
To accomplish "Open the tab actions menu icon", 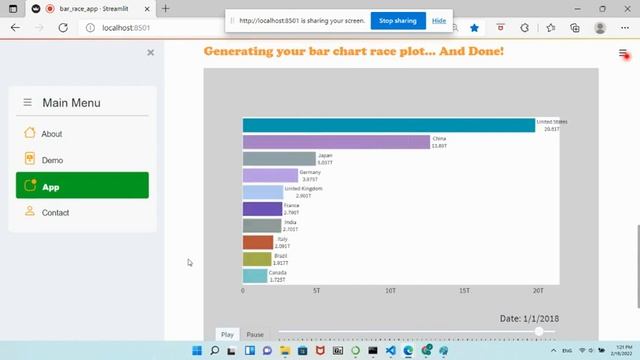I will coord(13,9).
